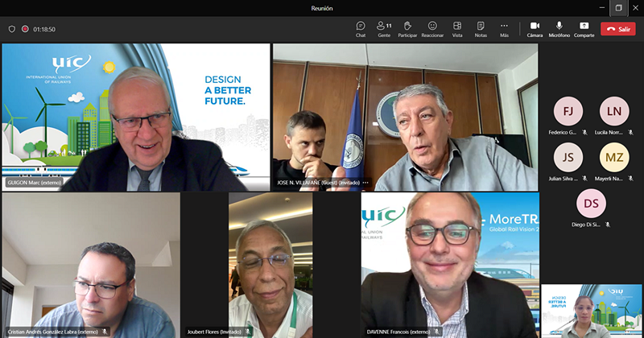Mute or unmute the Micrófono

tap(559, 28)
